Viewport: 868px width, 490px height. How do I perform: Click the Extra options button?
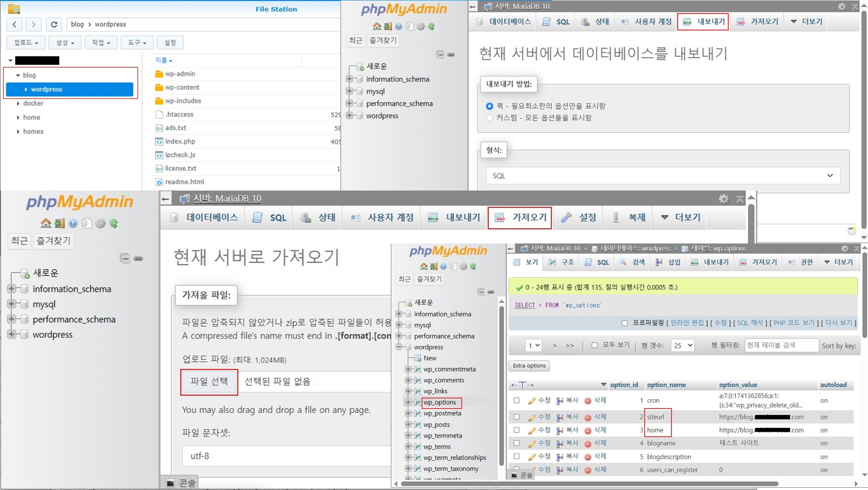529,366
